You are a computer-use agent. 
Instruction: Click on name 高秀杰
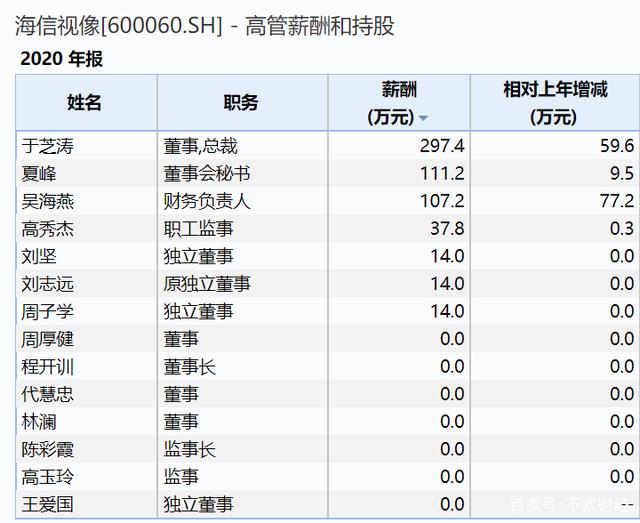pos(48,229)
